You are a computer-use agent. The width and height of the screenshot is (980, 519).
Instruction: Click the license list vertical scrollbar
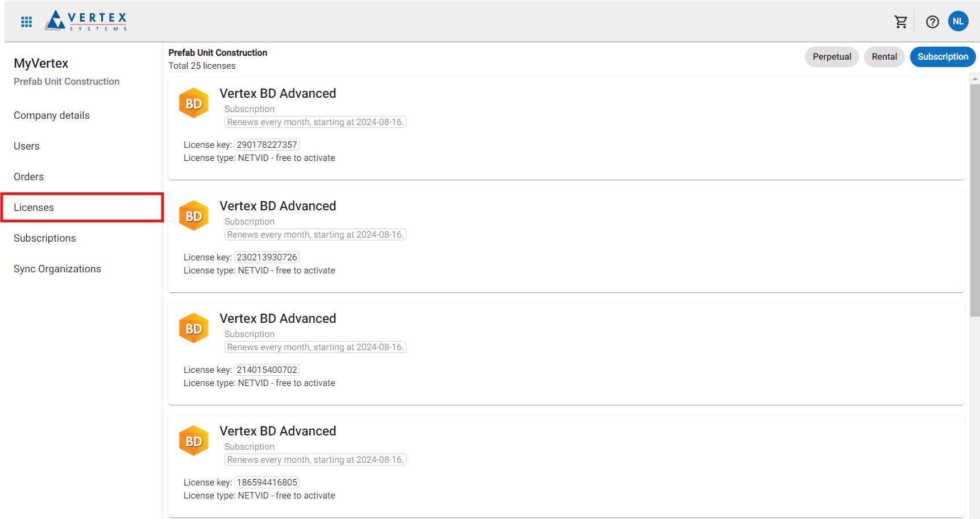pyautogui.click(x=975, y=199)
